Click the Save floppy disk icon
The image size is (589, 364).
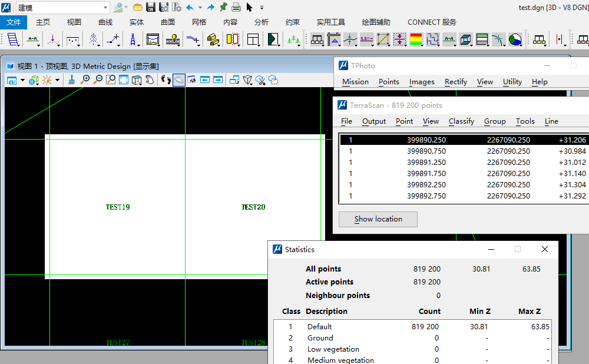click(x=151, y=7)
